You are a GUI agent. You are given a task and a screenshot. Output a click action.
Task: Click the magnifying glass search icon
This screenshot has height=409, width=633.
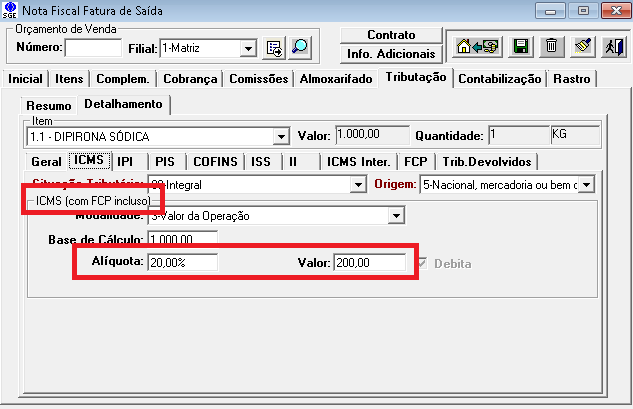(299, 48)
